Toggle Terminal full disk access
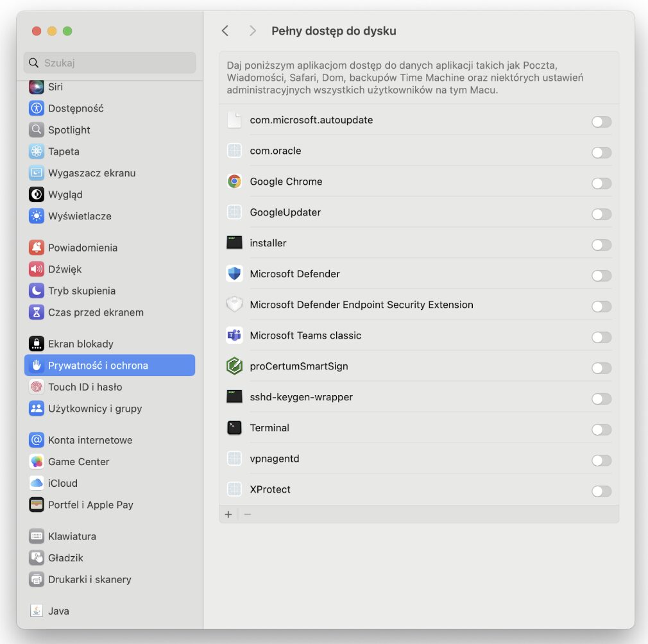The image size is (648, 644). pos(601,430)
